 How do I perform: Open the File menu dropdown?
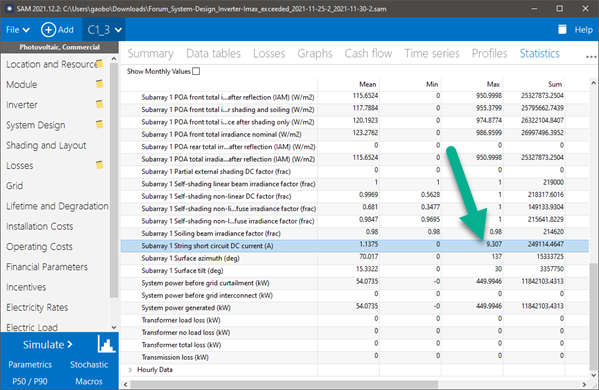coord(18,29)
